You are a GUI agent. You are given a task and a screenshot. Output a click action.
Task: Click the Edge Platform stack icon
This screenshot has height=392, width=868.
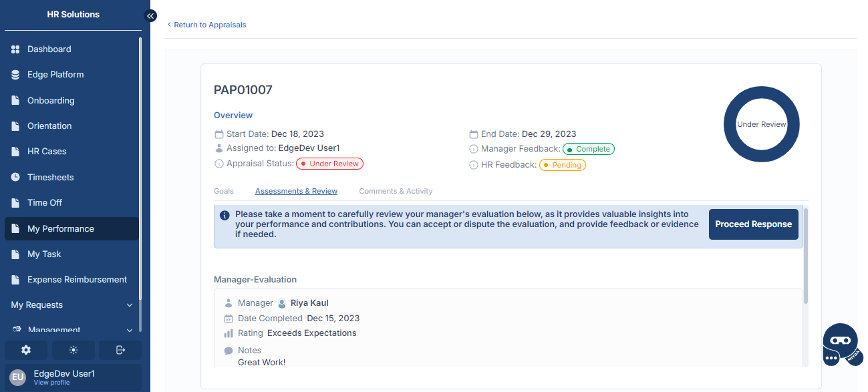click(15, 75)
